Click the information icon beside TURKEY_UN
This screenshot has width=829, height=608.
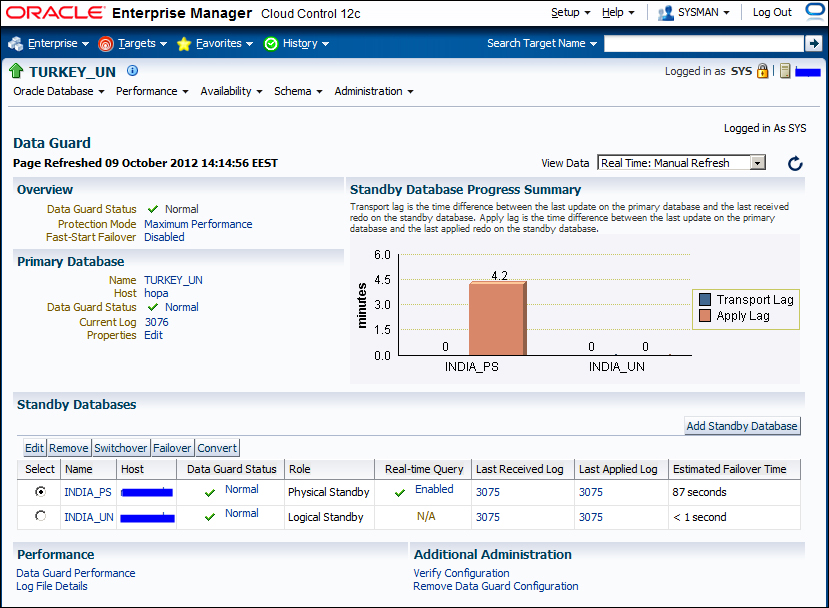point(133,71)
